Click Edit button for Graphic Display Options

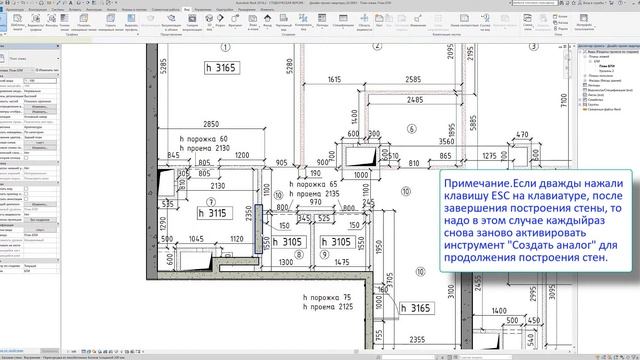pos(40,112)
